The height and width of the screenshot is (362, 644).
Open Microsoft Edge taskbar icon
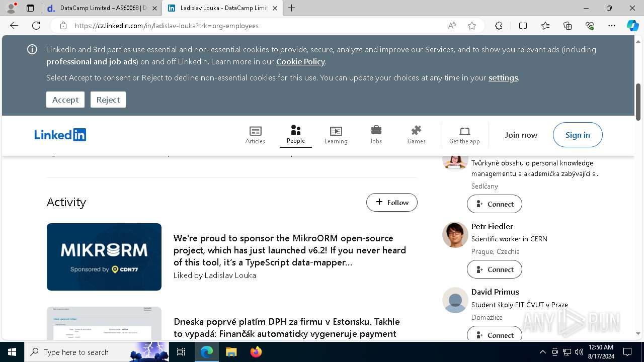pos(207,352)
